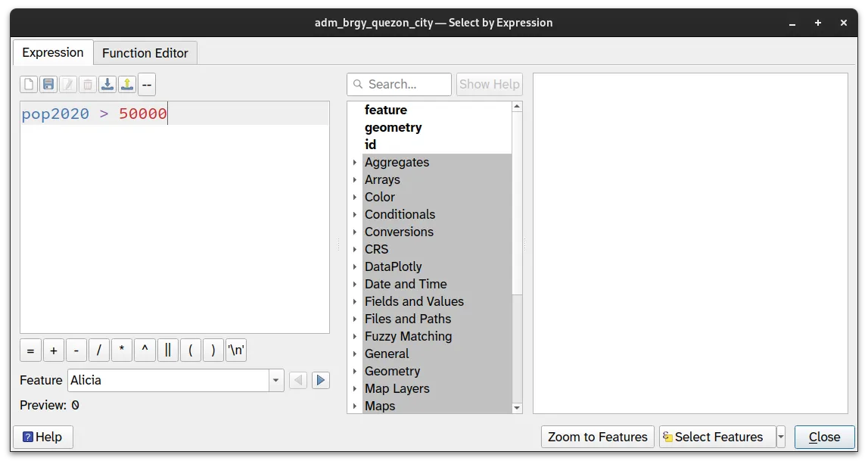The width and height of the screenshot is (868, 464).
Task: Insert the newline '\n' operator
Action: pyautogui.click(x=236, y=350)
